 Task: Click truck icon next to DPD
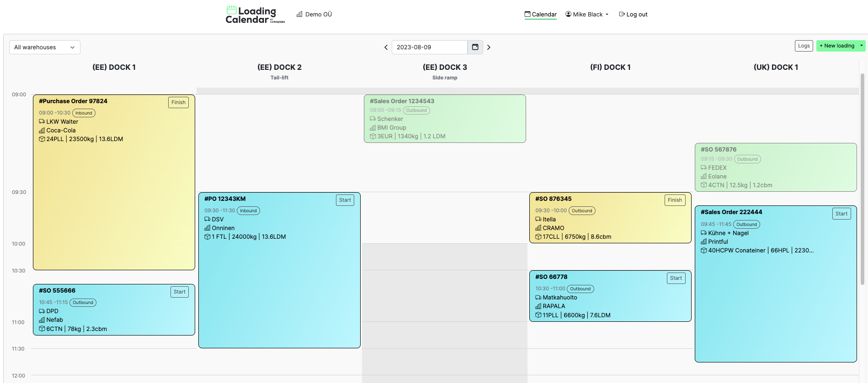point(42,311)
